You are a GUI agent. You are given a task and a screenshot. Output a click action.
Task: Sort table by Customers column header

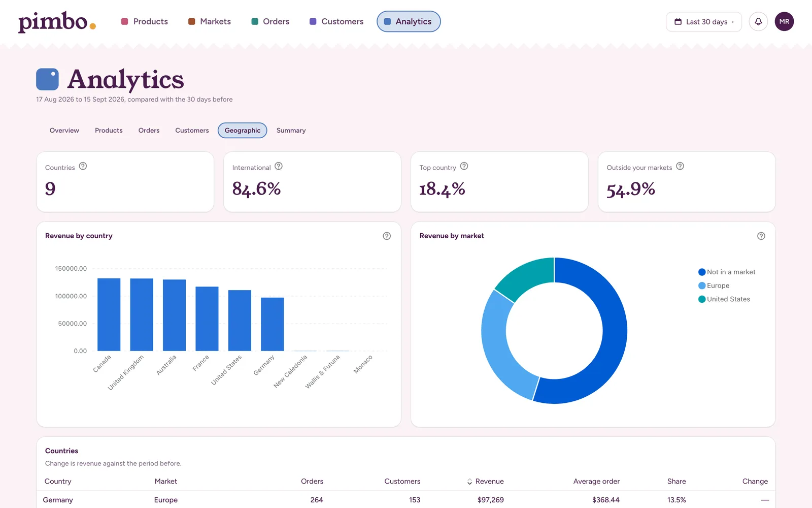402,482
